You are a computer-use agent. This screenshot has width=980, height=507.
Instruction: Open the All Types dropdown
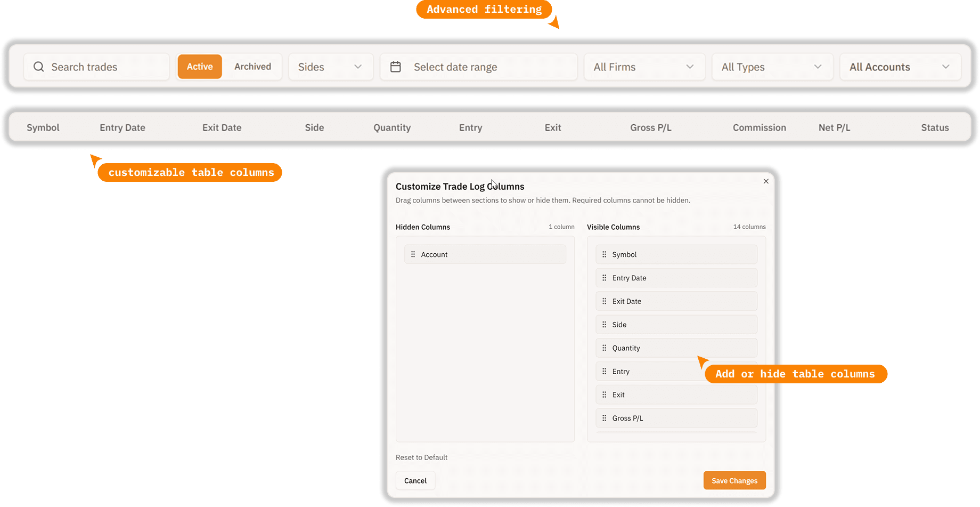click(x=772, y=67)
